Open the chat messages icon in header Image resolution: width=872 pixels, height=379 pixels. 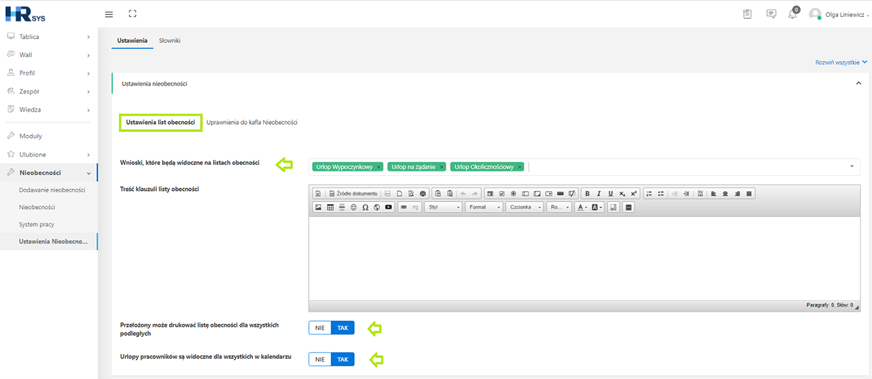coord(771,14)
